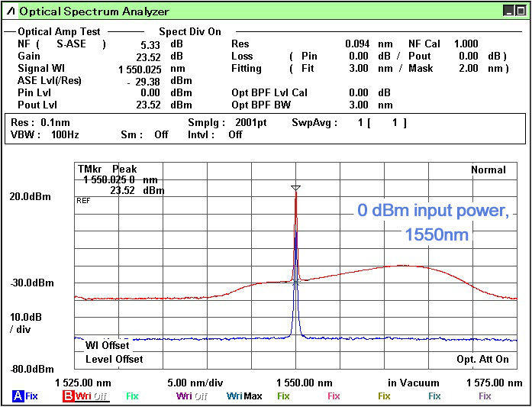Click the Wl Offset label
Screen dimensions: 532x407
pyautogui.click(x=106, y=346)
